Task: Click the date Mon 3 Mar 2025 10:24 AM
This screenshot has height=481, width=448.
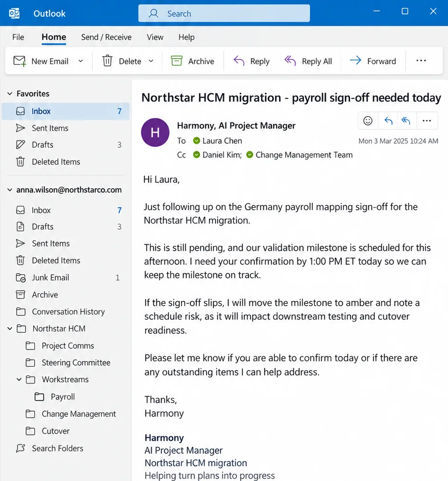Action: (398, 141)
